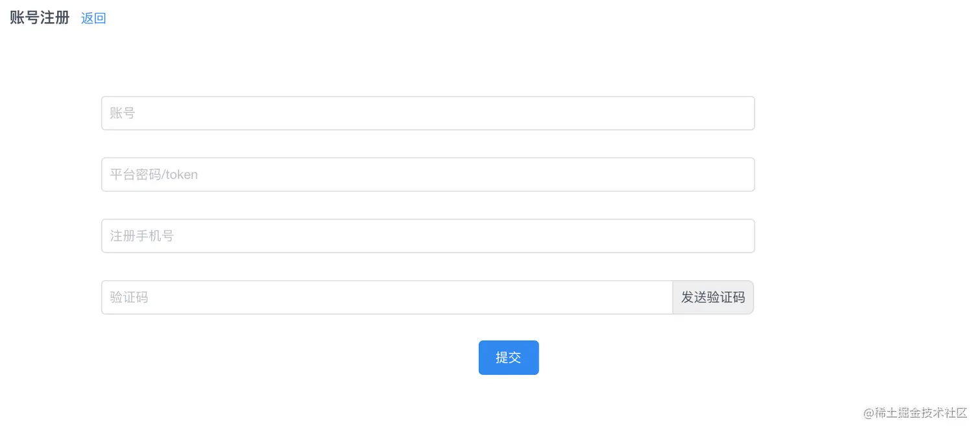Place cursor in the account name box
This screenshot has height=432, width=980.
(x=428, y=113)
